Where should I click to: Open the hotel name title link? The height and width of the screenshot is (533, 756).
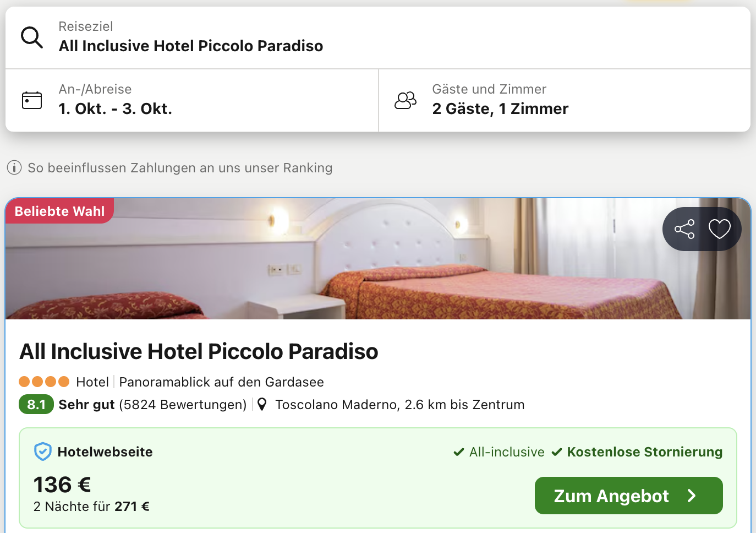click(x=199, y=351)
